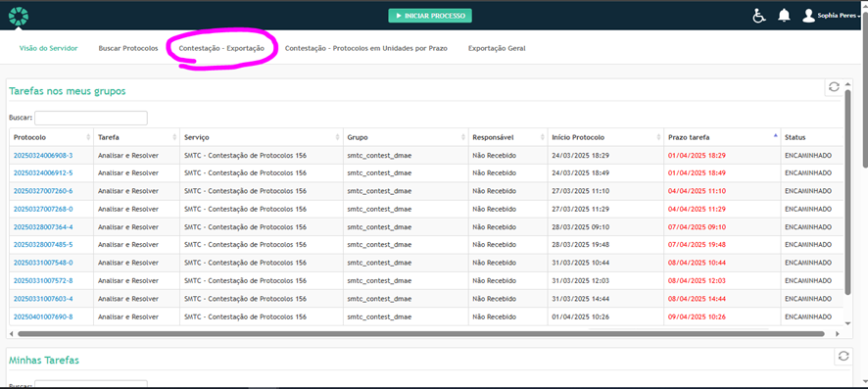Open protocol 20250324006908-3
The image size is (868, 389).
43,156
